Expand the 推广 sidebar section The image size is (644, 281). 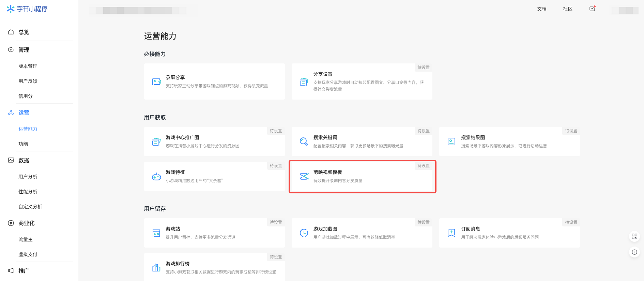coord(24,271)
